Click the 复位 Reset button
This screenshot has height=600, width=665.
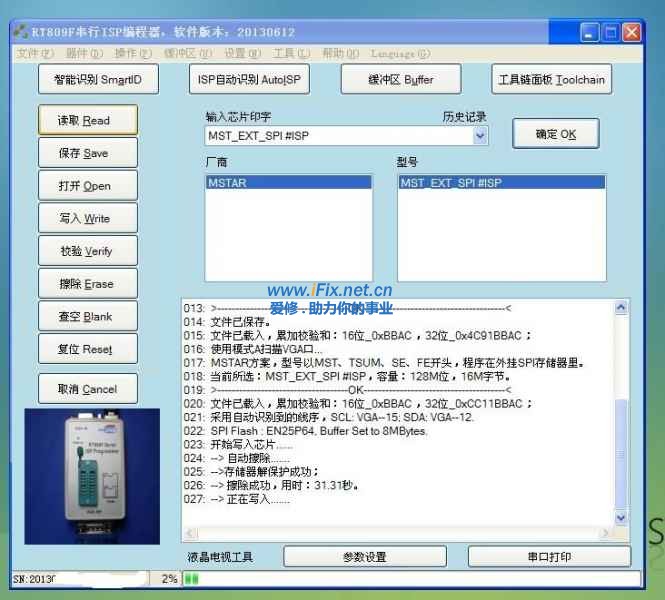88,349
